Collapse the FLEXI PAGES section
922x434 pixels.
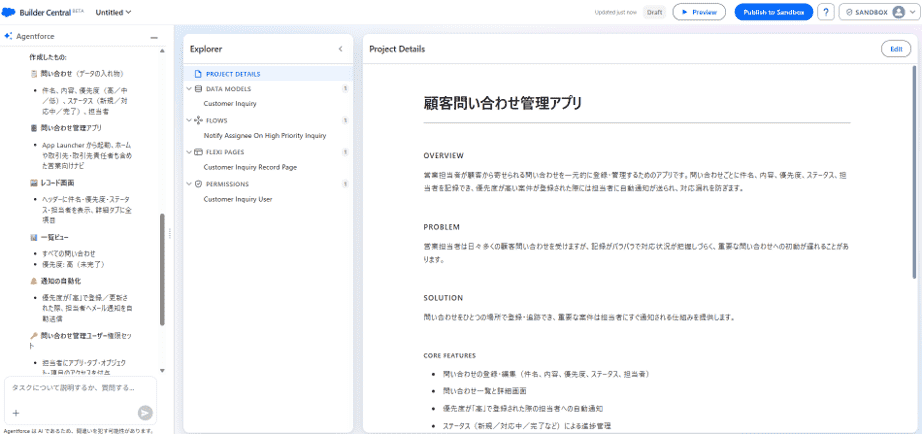(x=189, y=152)
